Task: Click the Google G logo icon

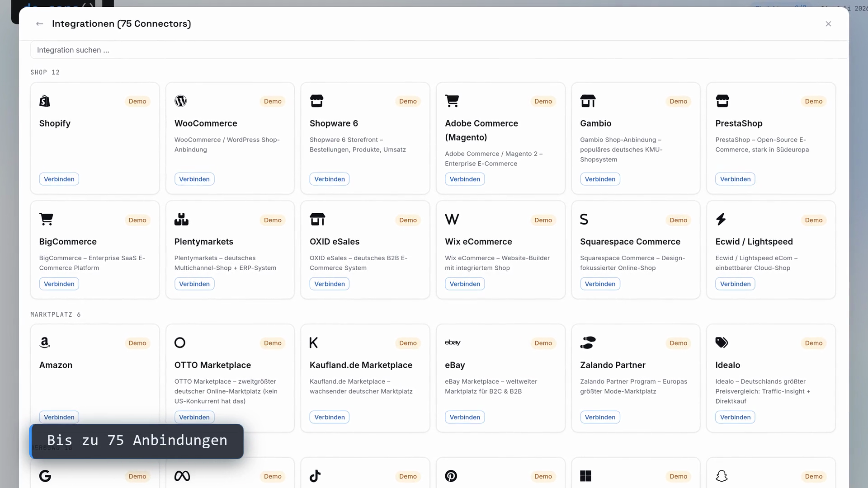Action: click(x=45, y=476)
